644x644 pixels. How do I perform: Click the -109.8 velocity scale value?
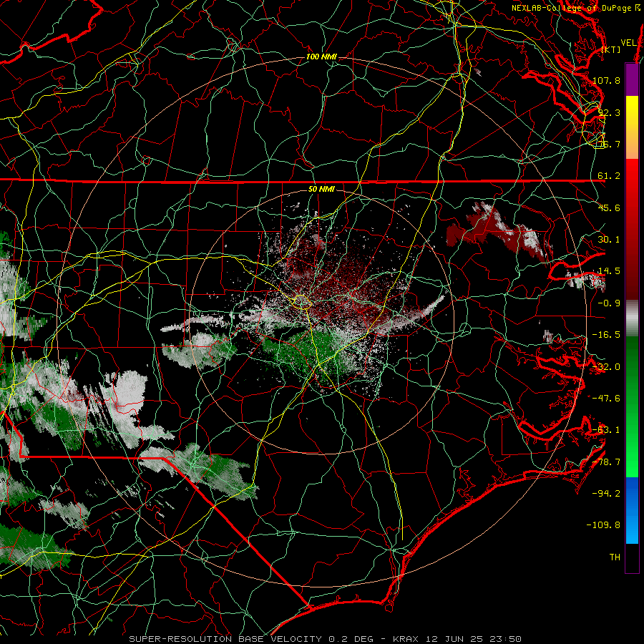coord(603,525)
